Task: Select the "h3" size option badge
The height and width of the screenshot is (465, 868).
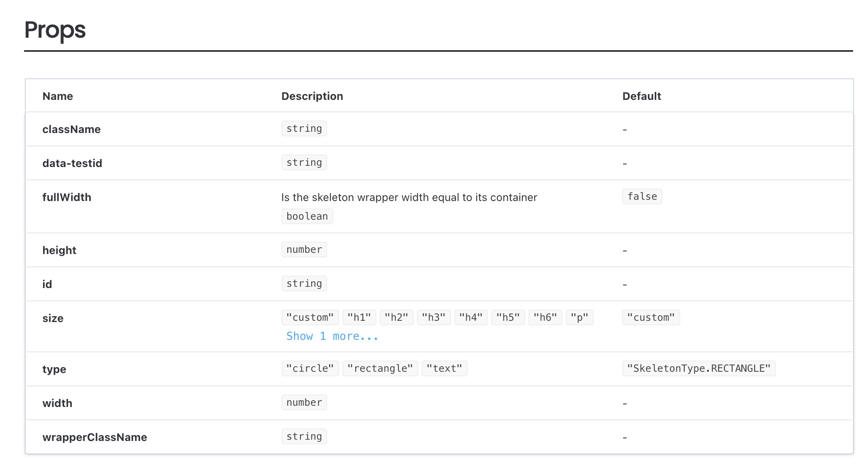Action: [x=434, y=317]
